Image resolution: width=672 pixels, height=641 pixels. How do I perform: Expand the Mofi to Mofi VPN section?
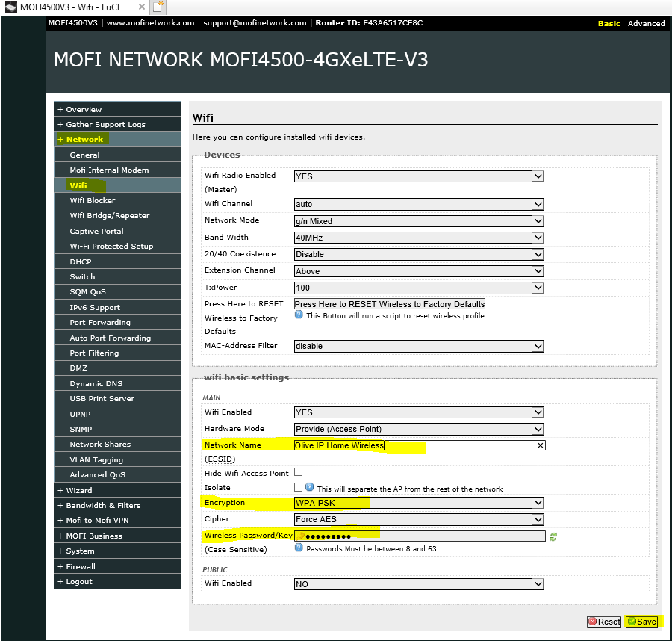117,521
